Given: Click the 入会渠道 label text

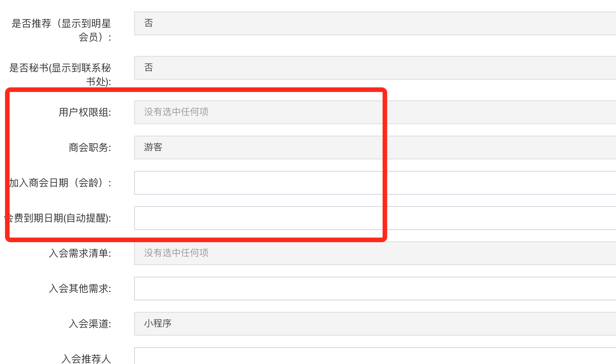Looking at the screenshot, I should (x=90, y=324).
